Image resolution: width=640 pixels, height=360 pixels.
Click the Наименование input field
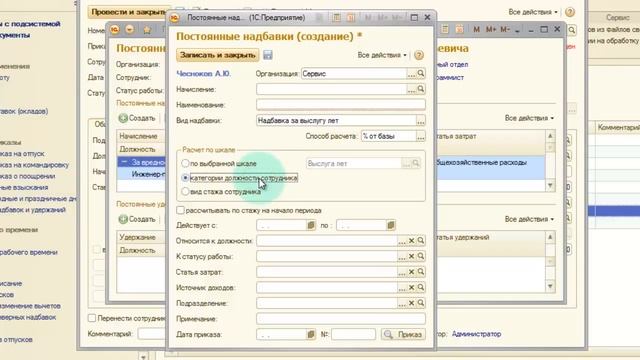pyautogui.click(x=341, y=105)
